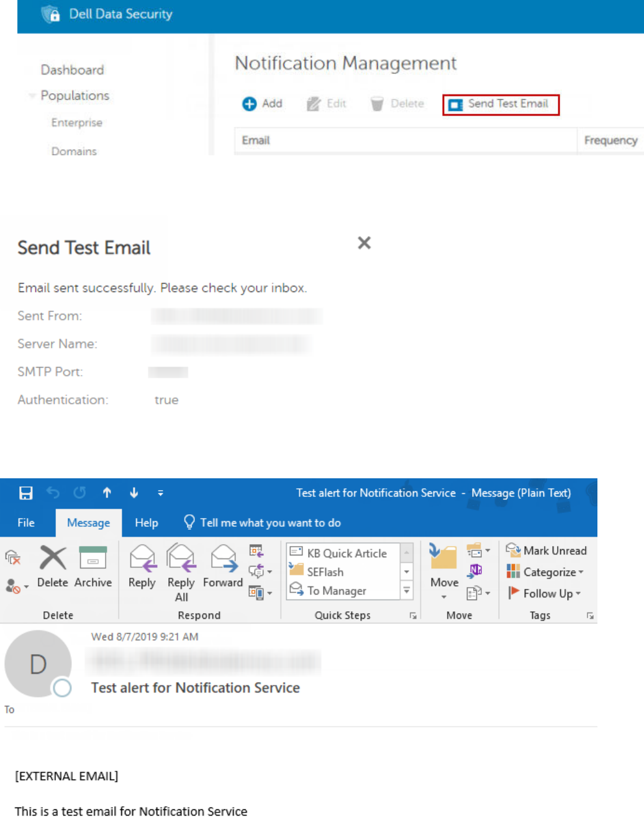The width and height of the screenshot is (644, 828).
Task: Open the Quick Steps dialog launcher
Action: (x=413, y=616)
